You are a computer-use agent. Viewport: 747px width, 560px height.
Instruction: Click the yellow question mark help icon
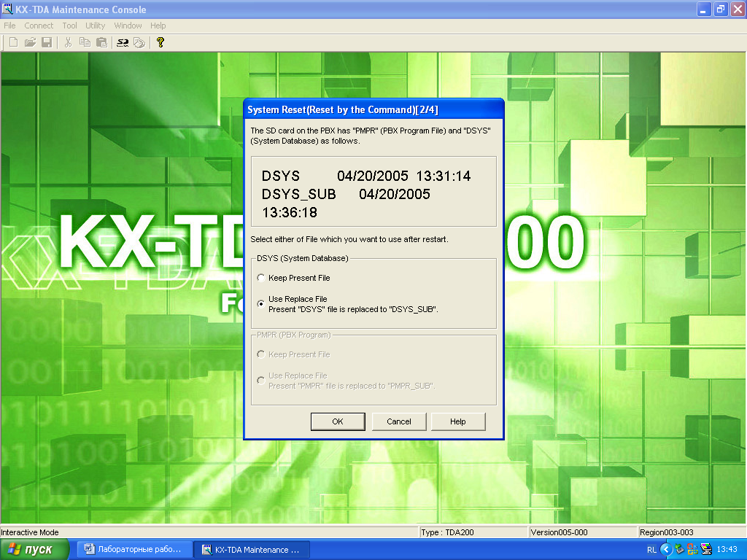160,42
